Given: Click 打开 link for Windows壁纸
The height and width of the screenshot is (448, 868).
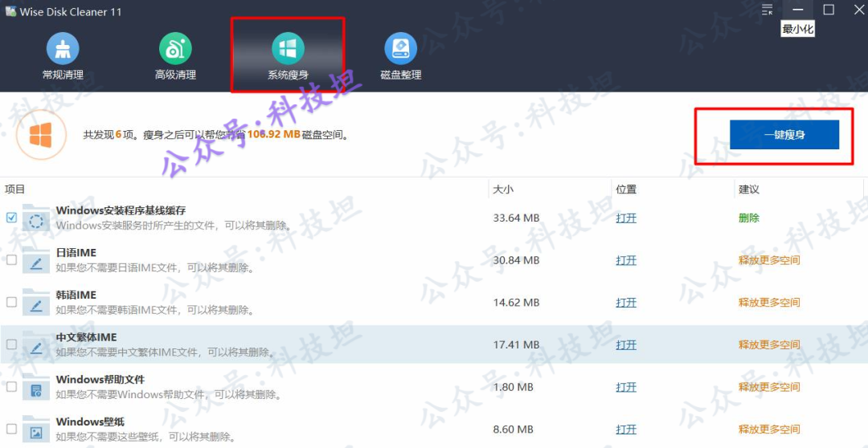Looking at the screenshot, I should click(x=626, y=430).
